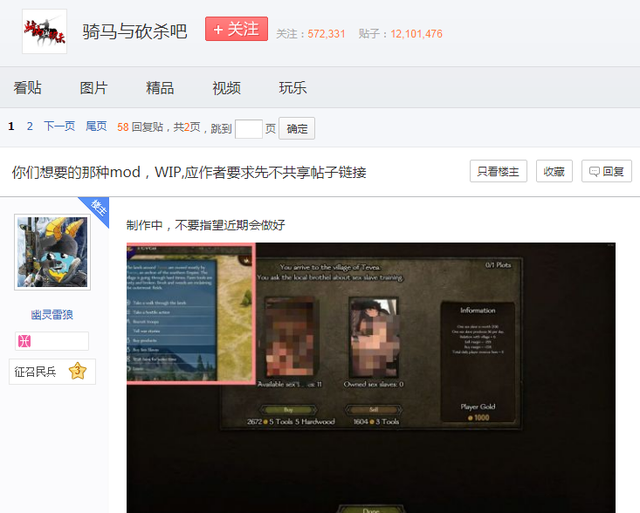Click the post text 制作中，不要指望近期会做好
Viewport: 640px width, 513px height.
(x=206, y=225)
